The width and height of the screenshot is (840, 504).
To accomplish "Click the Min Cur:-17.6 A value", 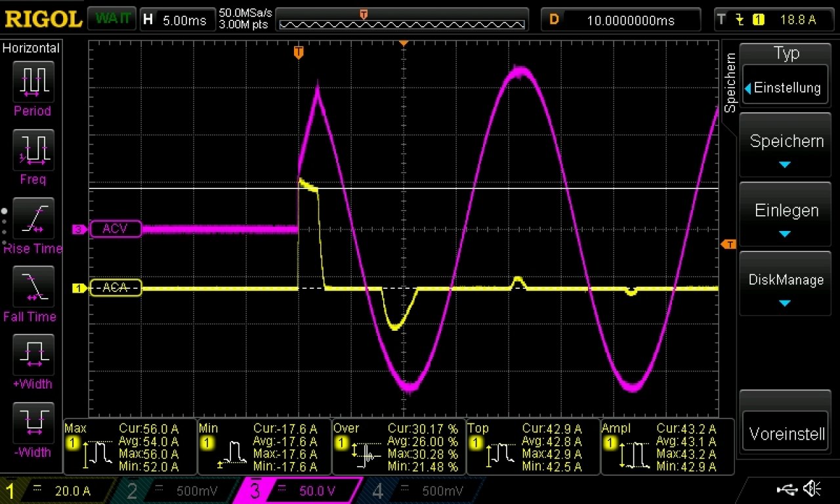I will [x=285, y=429].
